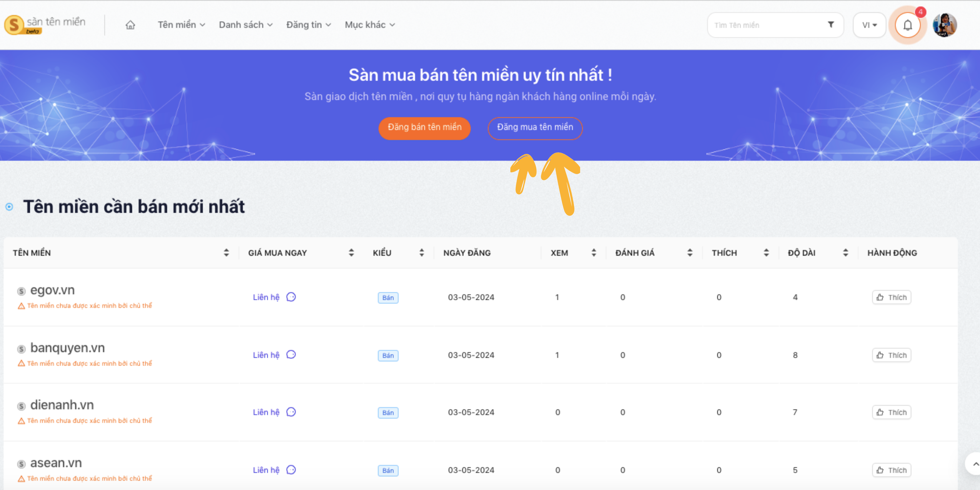This screenshot has height=490, width=980.
Task: Click the coin icon beside asean.vn
Action: point(21,464)
